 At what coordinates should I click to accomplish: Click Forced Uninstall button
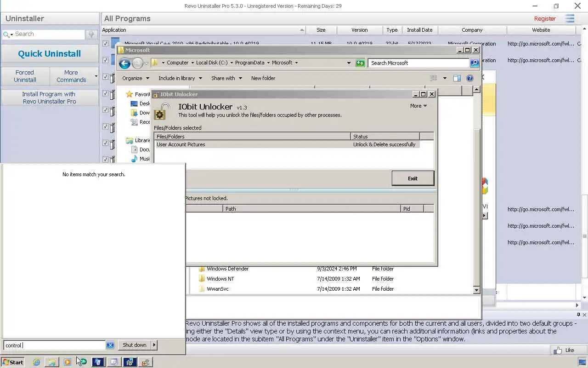25,76
